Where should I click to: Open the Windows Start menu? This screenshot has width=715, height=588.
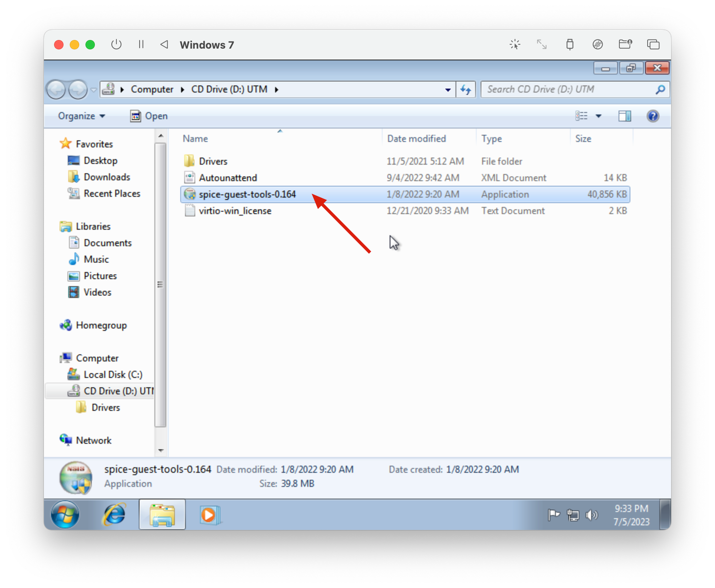click(x=65, y=515)
